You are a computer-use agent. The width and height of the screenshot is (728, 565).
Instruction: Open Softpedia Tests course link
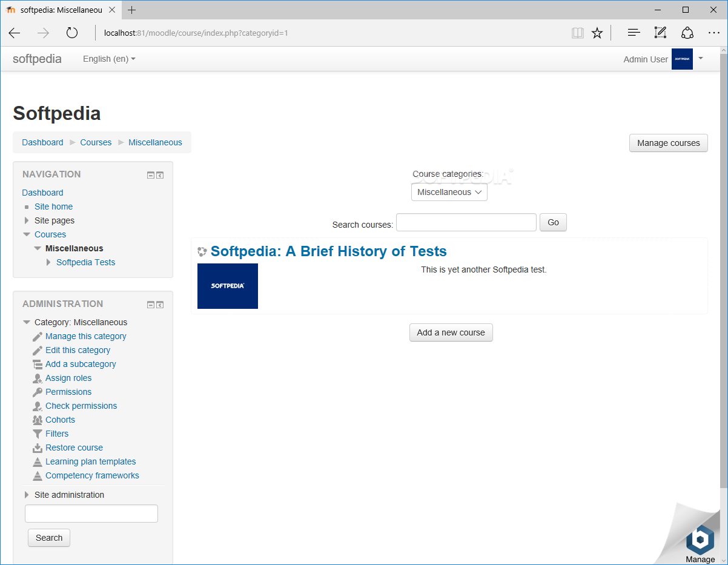coord(85,262)
